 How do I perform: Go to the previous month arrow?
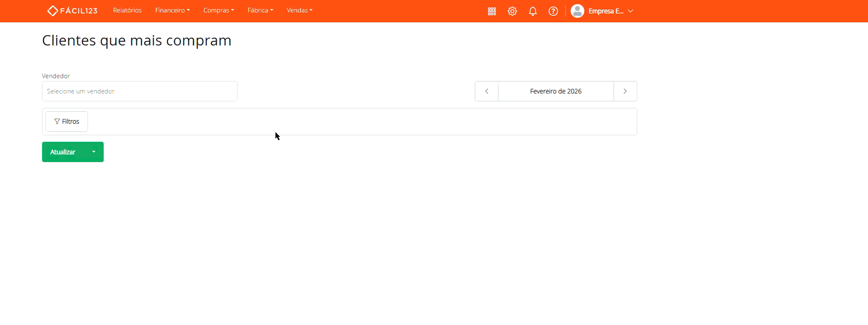click(486, 91)
